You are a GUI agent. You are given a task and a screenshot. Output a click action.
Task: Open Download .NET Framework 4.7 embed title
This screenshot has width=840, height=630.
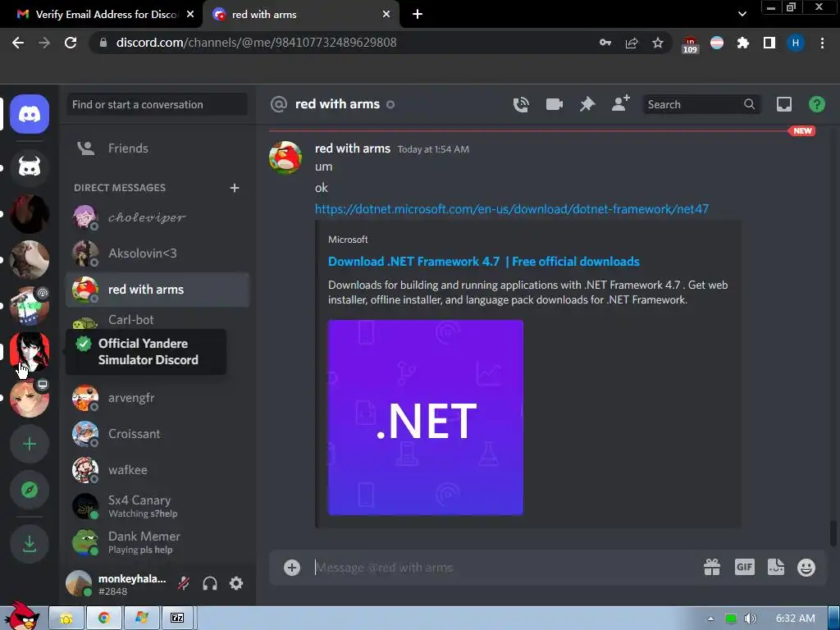484,262
